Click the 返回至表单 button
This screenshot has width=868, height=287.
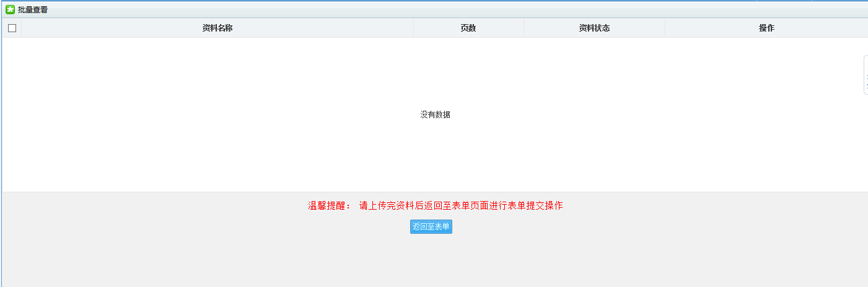click(x=431, y=227)
